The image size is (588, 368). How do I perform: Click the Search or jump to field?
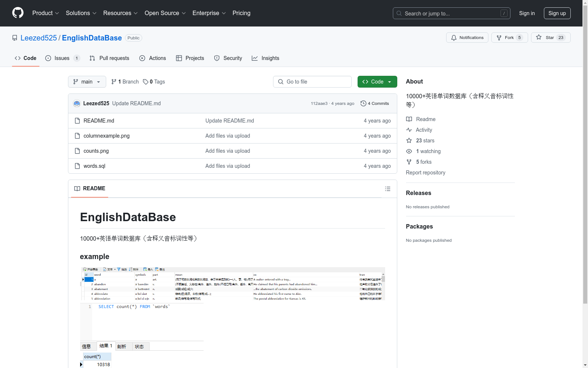[x=452, y=13]
